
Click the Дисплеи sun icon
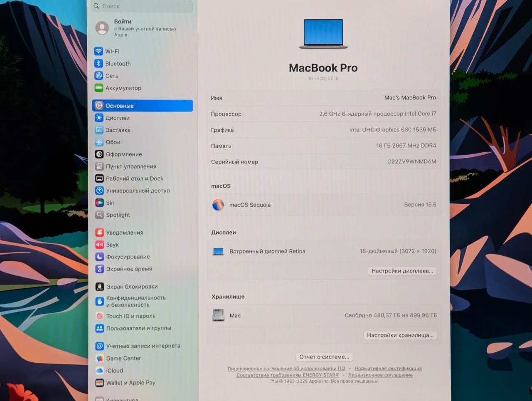99,118
